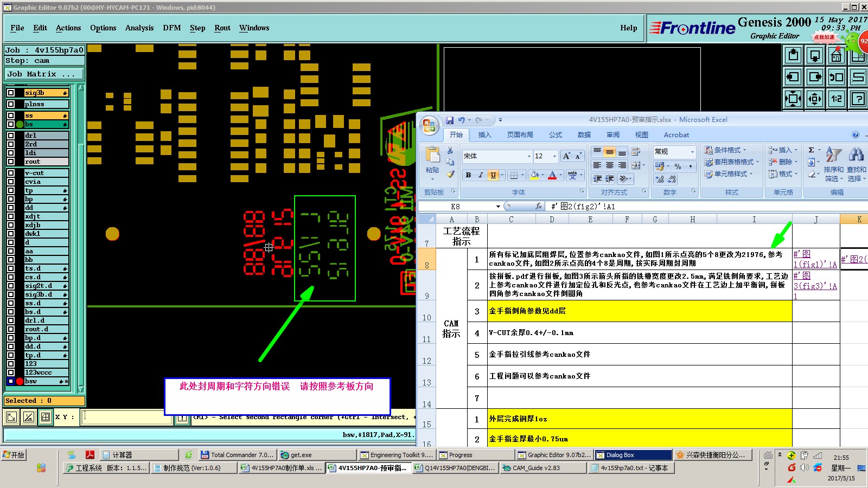The width and height of the screenshot is (868, 488).
Task: Click the 计算器 taskbar button
Action: point(139,455)
